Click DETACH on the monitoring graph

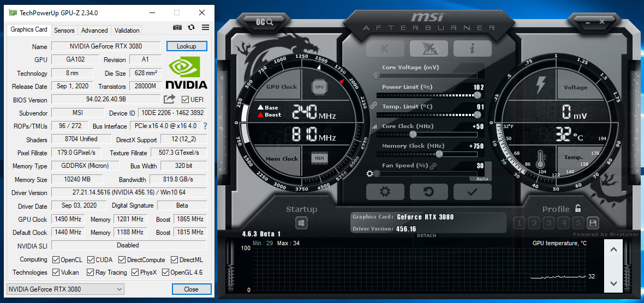[426, 235]
